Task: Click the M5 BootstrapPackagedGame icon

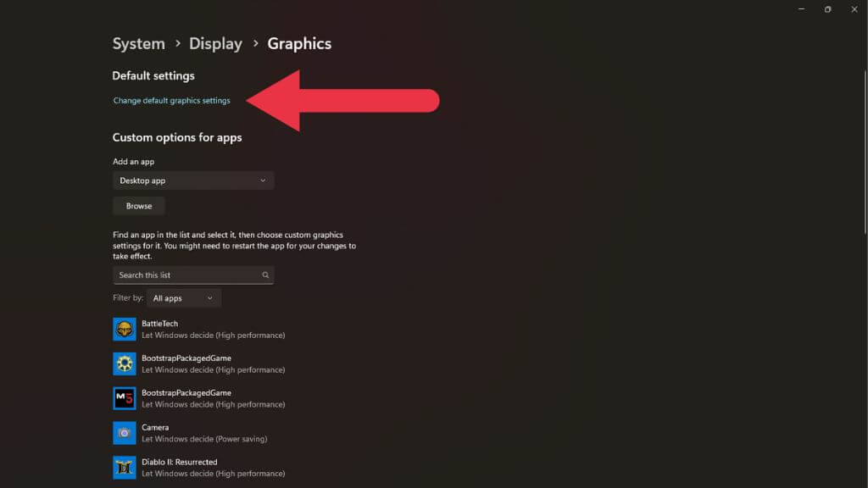Action: click(125, 398)
